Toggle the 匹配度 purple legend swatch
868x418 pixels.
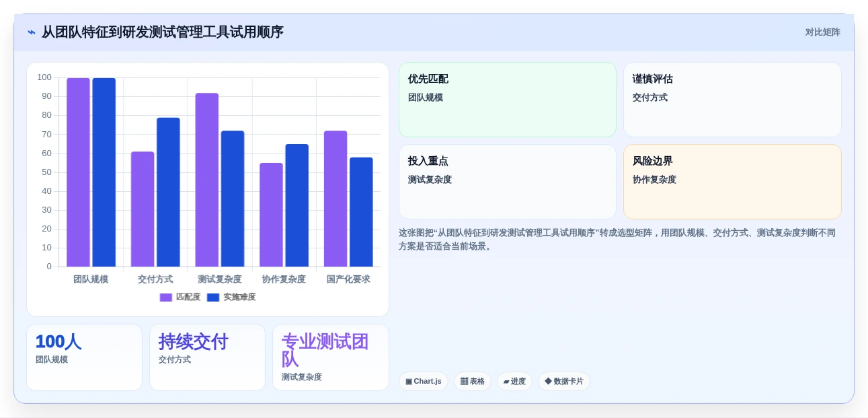166,298
